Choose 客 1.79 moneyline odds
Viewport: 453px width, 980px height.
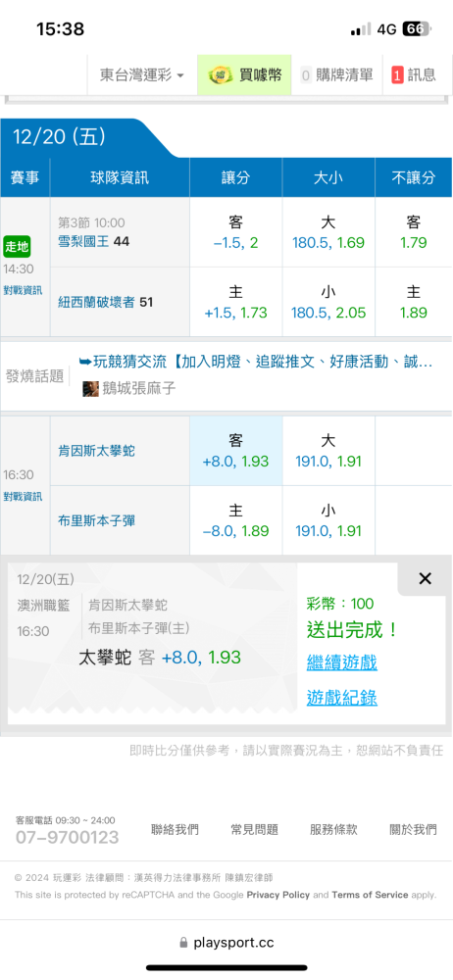(x=414, y=232)
